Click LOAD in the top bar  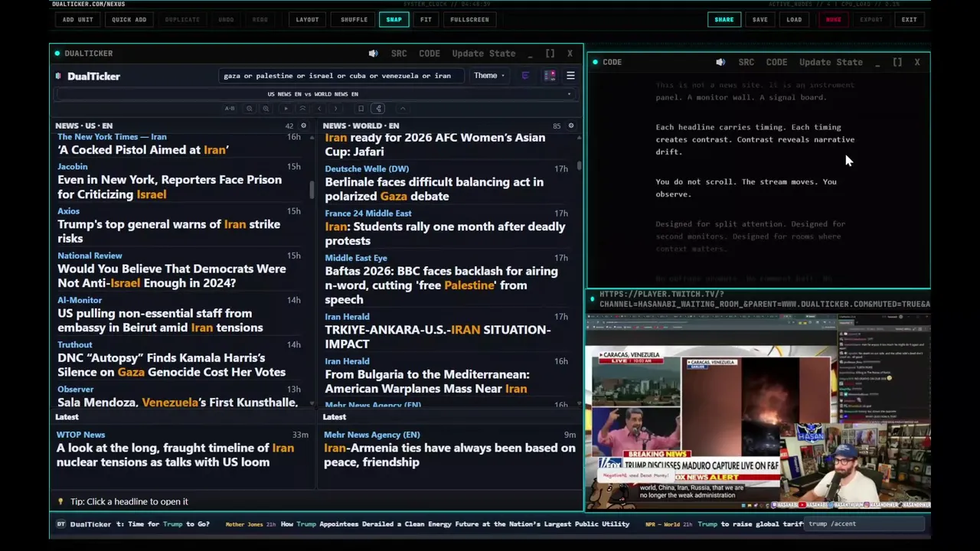[x=794, y=19]
